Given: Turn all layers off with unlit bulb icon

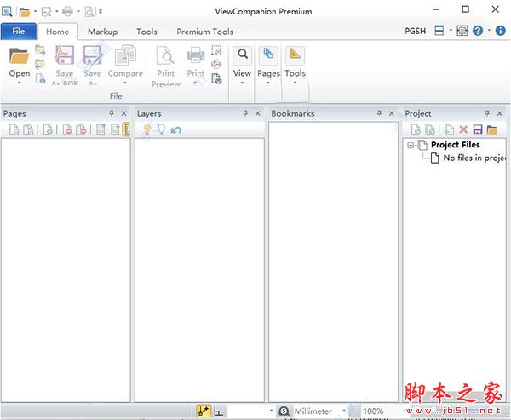Looking at the screenshot, I should (x=161, y=129).
